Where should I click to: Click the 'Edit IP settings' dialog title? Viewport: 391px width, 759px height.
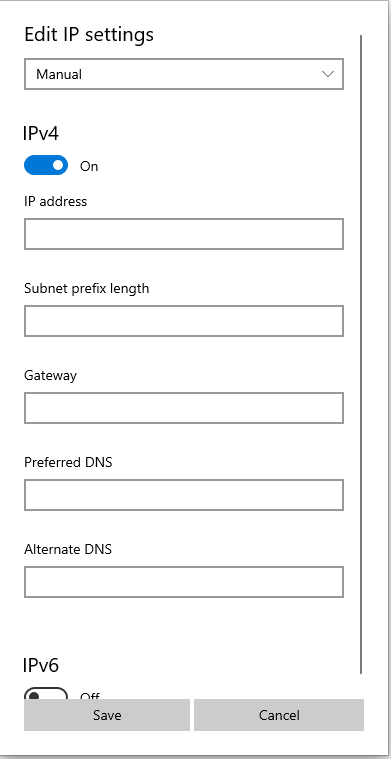(89, 35)
